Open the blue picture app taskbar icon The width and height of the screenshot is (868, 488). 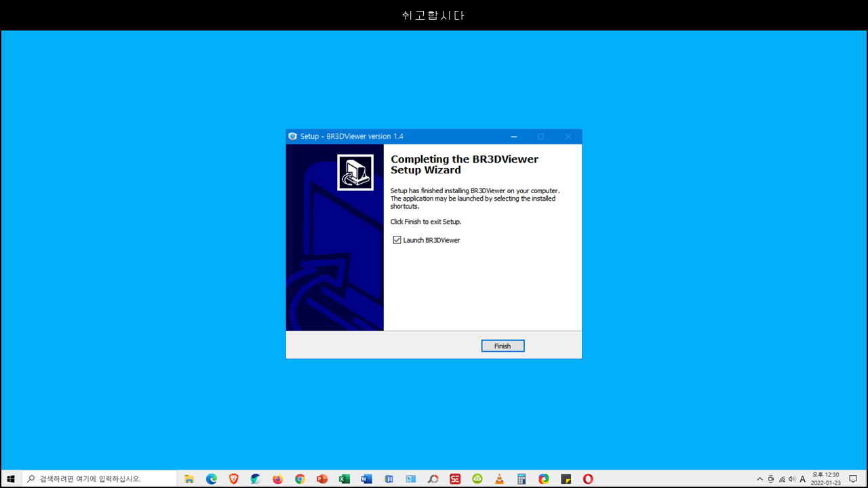tap(411, 479)
